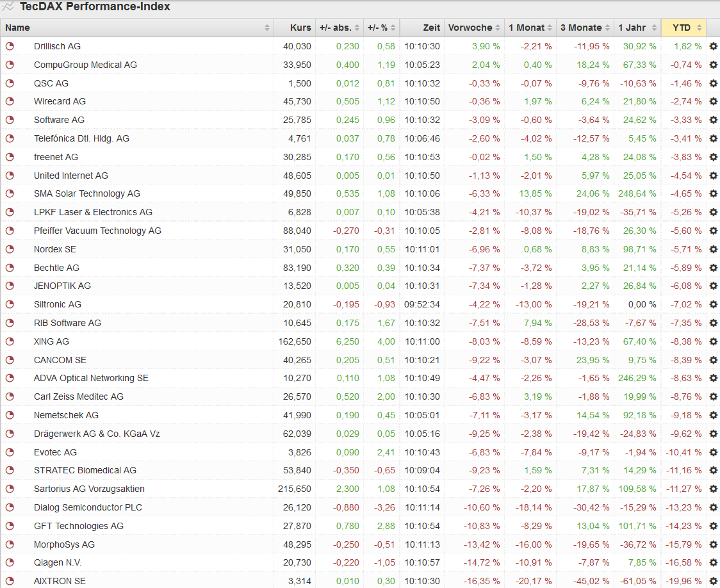Viewport: 720px width, 588px height.
Task: Open the pie chart icon for Nordex SE
Action: [10, 249]
